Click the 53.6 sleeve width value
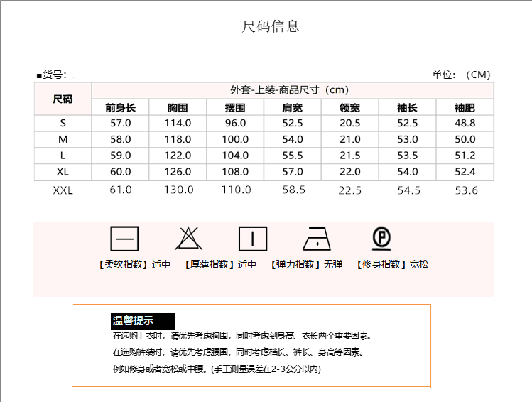Viewport: 532px width, 402px height. (466, 190)
